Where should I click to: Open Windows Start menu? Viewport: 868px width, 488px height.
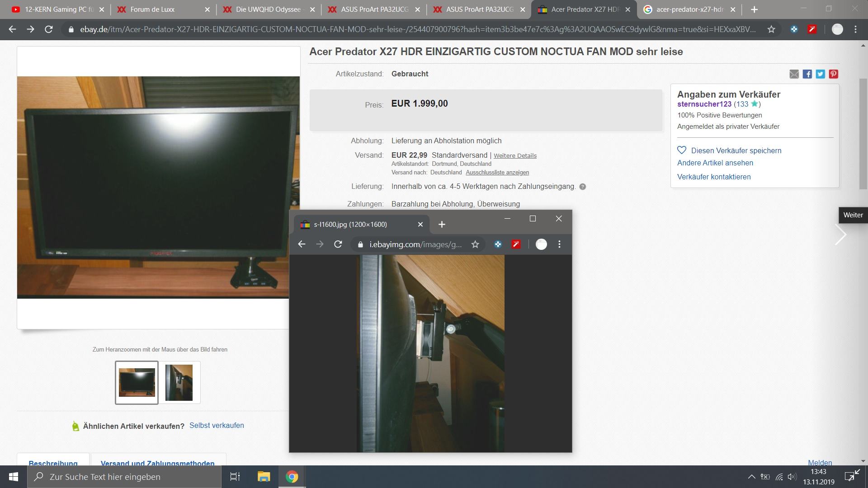coord(13,477)
